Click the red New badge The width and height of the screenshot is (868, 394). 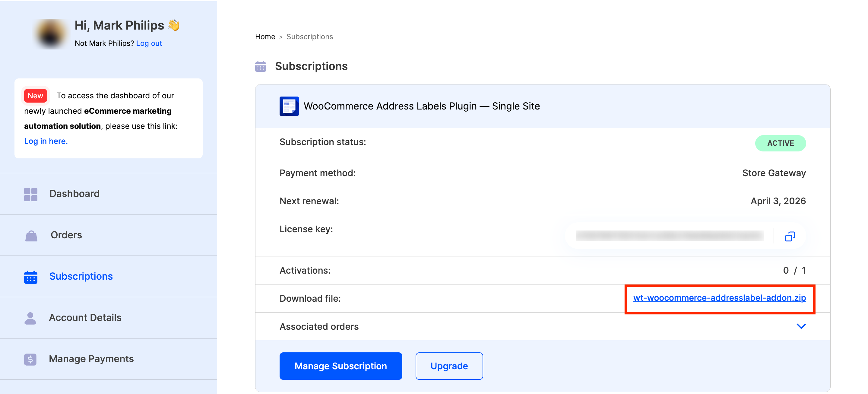[35, 96]
